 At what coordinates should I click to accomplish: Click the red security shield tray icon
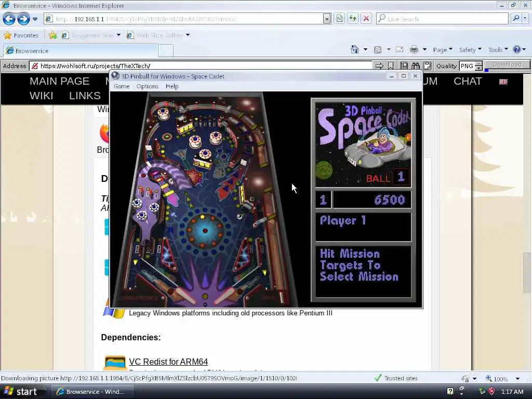(x=491, y=391)
